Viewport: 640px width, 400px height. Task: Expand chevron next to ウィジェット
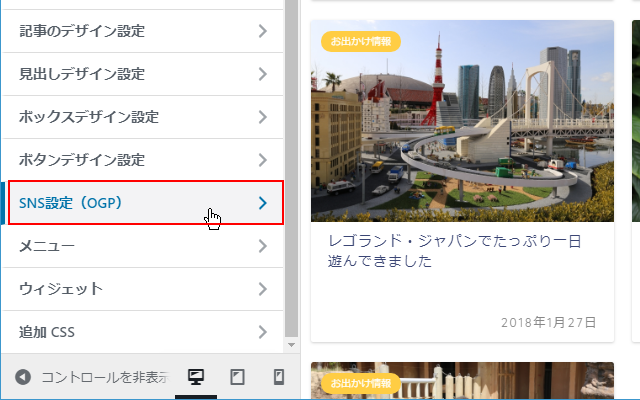pyautogui.click(x=263, y=289)
